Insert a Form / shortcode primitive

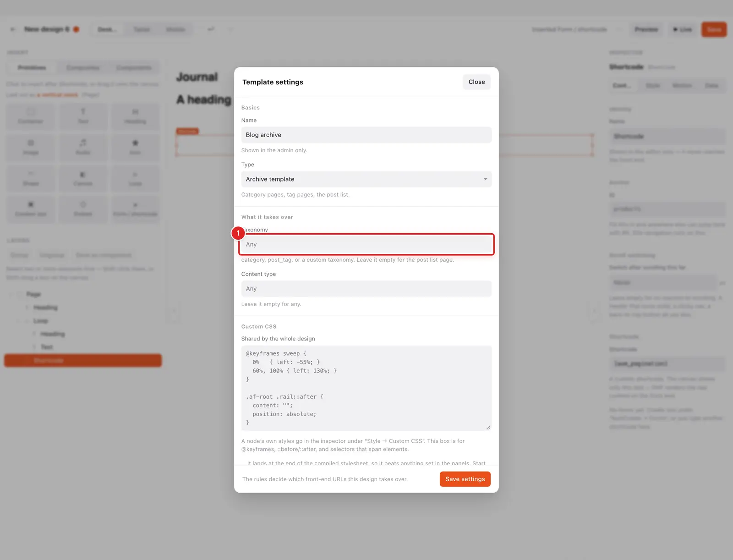(x=135, y=209)
